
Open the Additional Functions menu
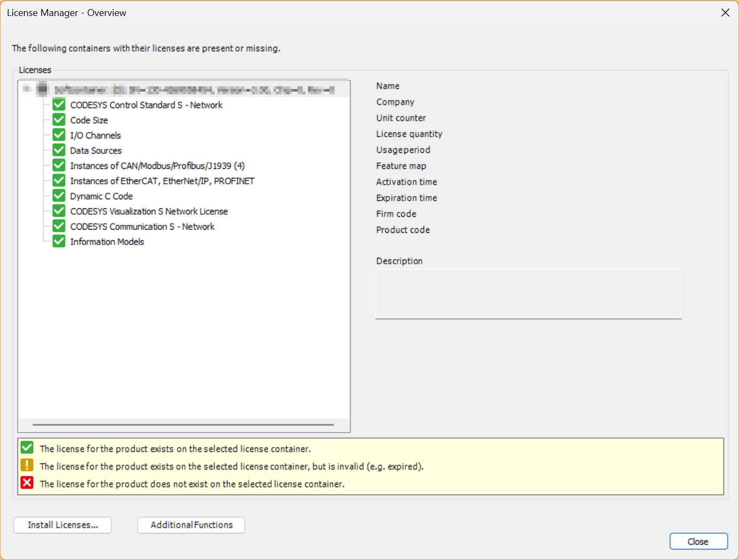pyautogui.click(x=191, y=525)
